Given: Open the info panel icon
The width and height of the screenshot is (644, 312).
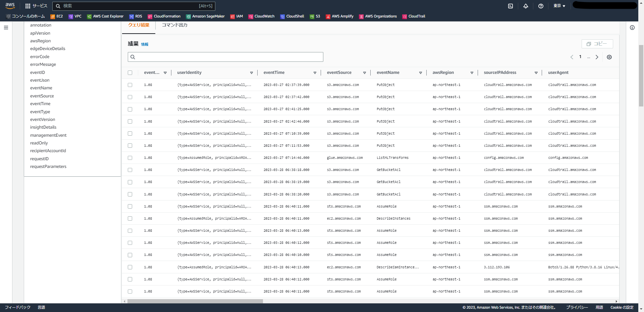Looking at the screenshot, I should coord(632,28).
